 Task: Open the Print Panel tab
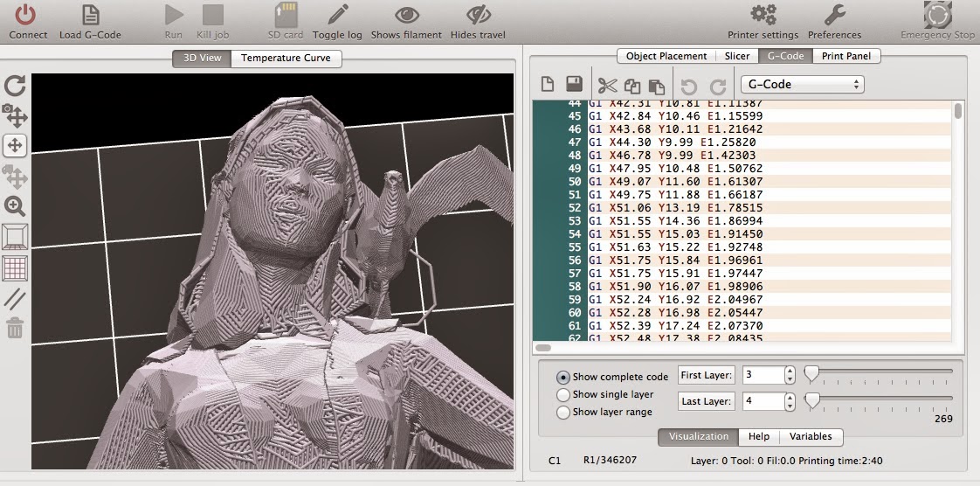846,56
